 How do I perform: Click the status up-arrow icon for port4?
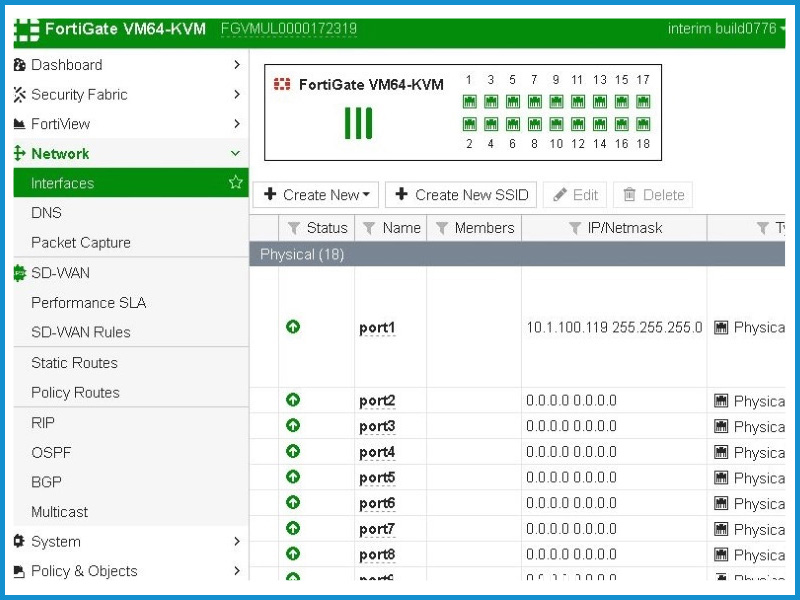[x=293, y=452]
